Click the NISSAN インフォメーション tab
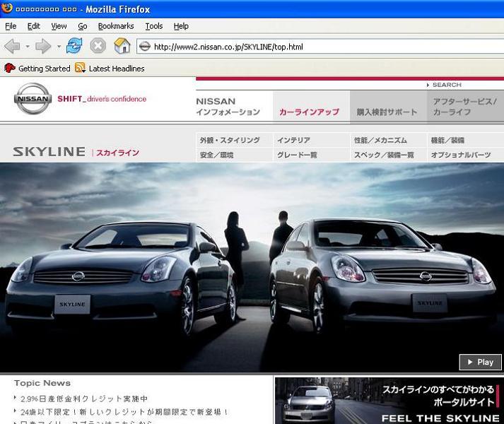 click(x=228, y=107)
